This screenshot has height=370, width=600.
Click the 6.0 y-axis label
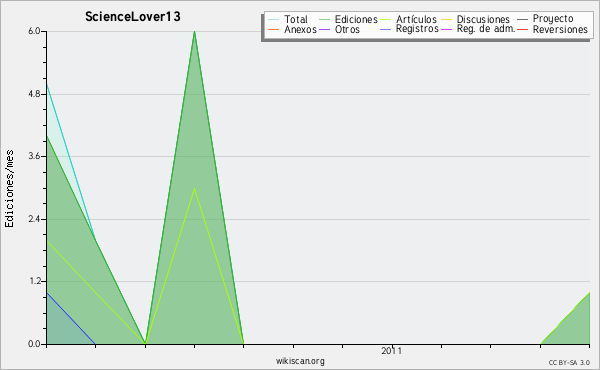pyautogui.click(x=34, y=31)
